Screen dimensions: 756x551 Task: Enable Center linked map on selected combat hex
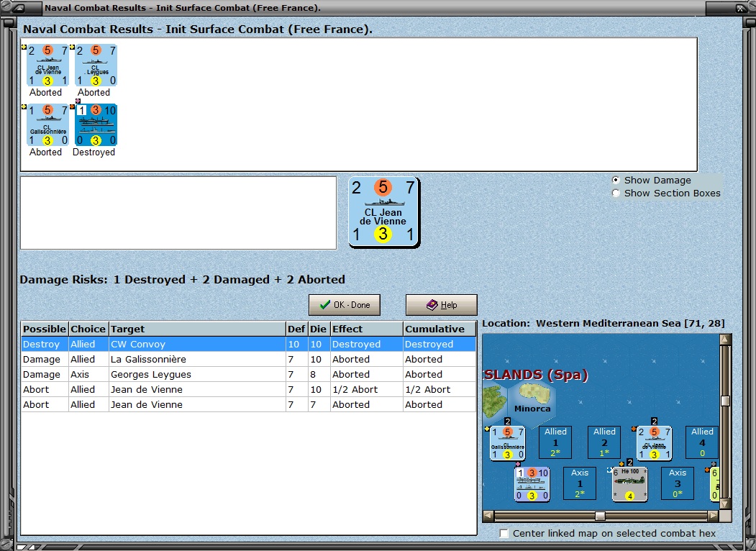click(504, 533)
